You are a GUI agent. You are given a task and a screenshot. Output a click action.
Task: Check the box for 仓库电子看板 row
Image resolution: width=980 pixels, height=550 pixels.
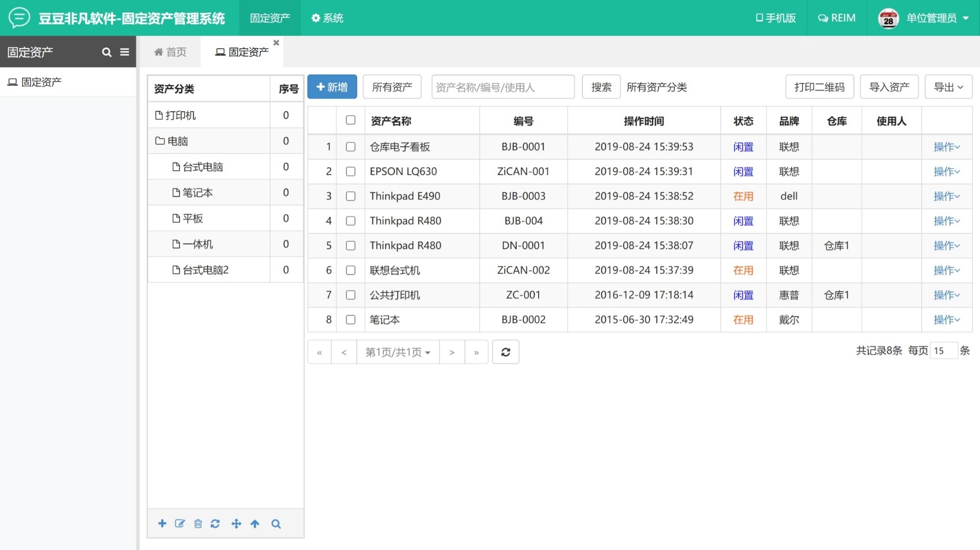point(351,147)
